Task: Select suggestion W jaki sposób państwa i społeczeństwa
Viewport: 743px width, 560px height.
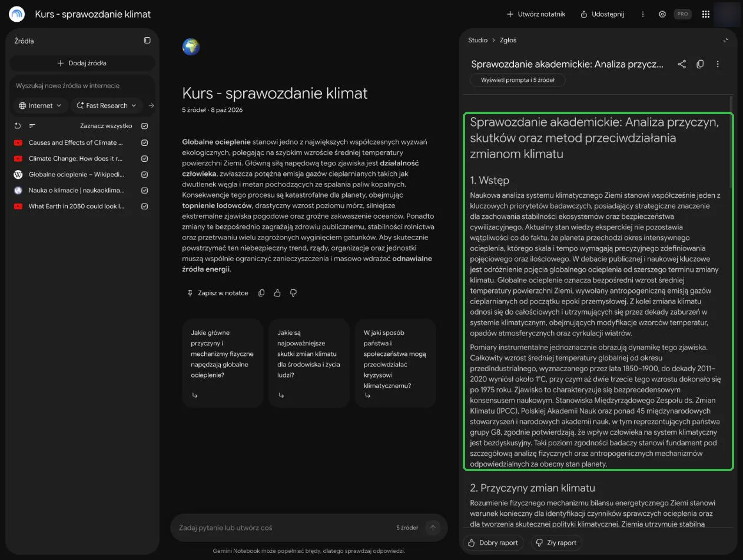Action: 396,363
